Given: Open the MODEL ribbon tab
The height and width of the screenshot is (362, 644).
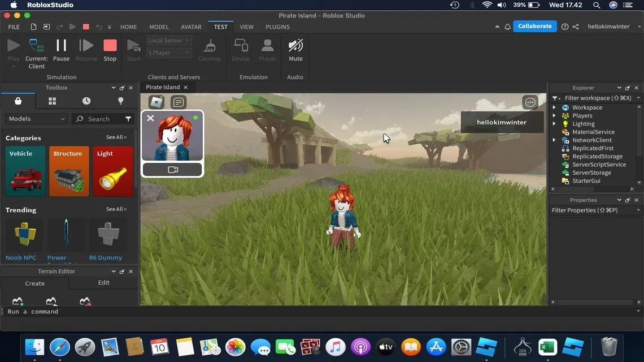Looking at the screenshot, I should pyautogui.click(x=159, y=27).
